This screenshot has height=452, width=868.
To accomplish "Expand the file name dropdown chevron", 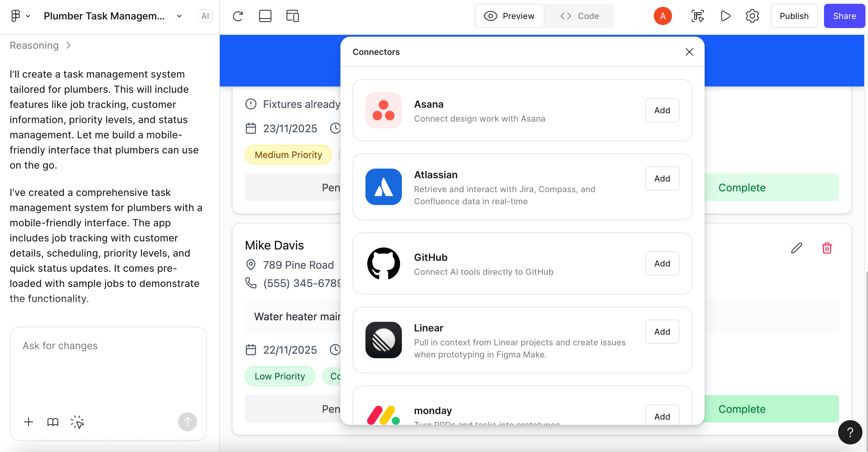I will pyautogui.click(x=179, y=16).
